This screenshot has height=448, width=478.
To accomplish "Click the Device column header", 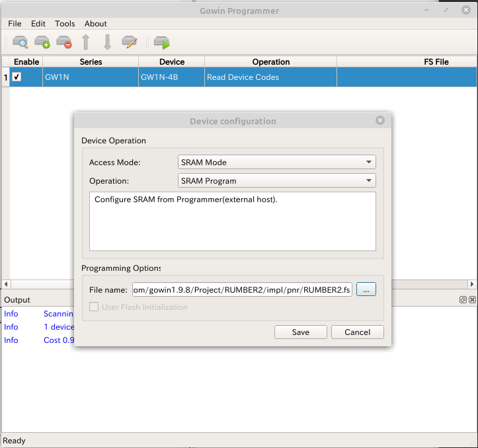I will 172,61.
